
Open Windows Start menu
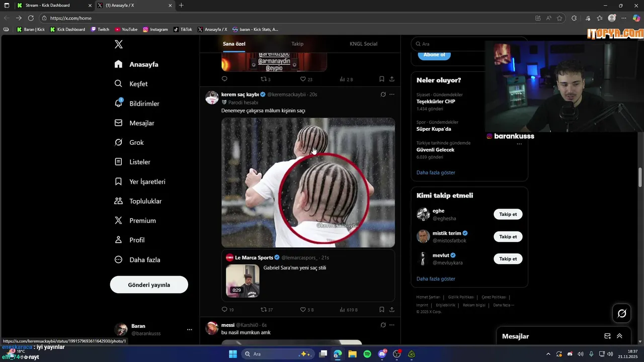(233, 354)
